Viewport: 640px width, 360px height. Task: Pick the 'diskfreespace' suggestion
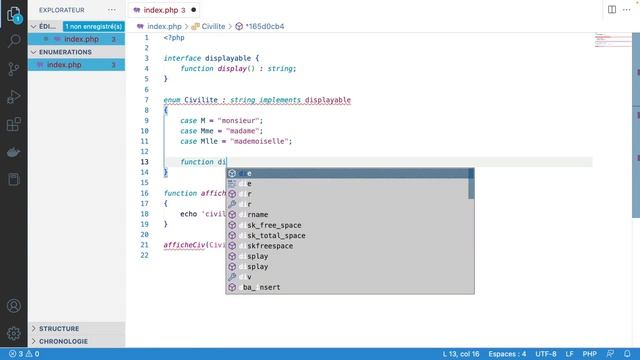(x=350, y=246)
